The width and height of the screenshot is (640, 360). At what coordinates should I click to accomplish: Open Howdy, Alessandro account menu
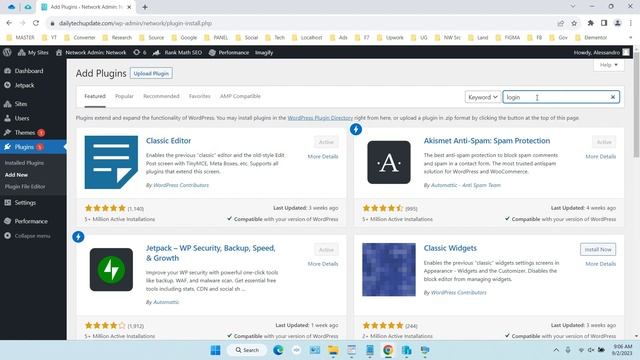pyautogui.click(x=601, y=52)
